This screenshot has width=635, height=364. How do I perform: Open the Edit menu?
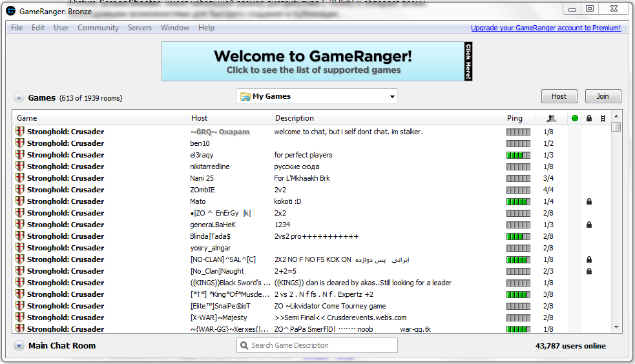[x=38, y=28]
